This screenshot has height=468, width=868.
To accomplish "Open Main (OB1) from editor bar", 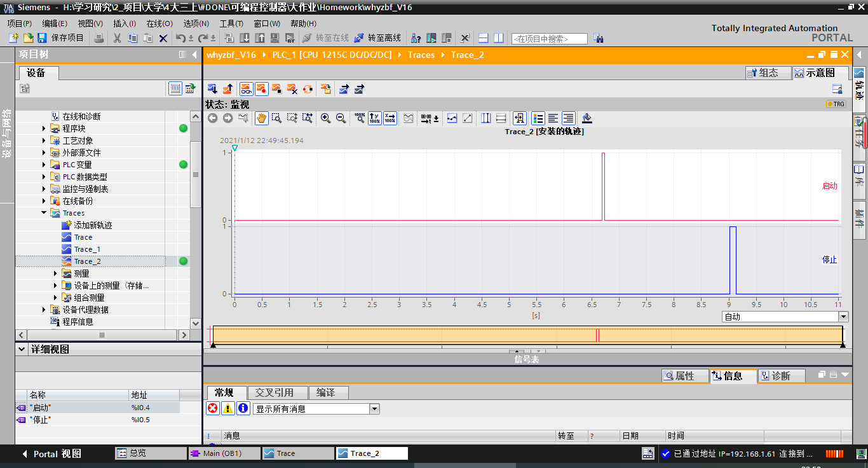I will [224, 453].
